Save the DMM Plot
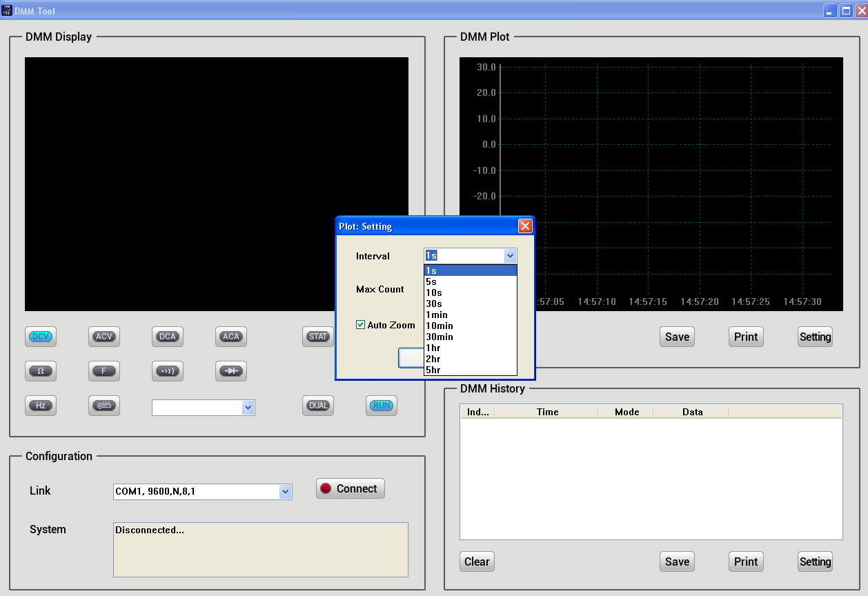The height and width of the screenshot is (596, 868). point(677,337)
